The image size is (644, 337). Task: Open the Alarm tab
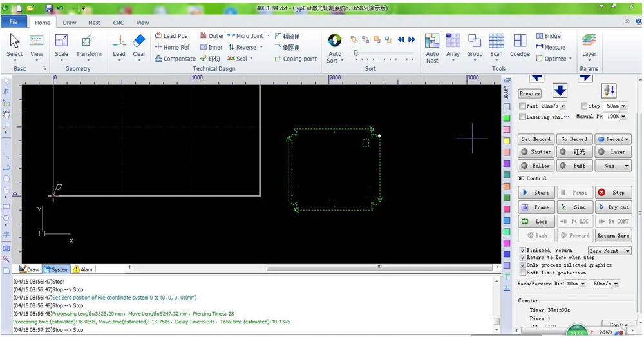click(83, 269)
